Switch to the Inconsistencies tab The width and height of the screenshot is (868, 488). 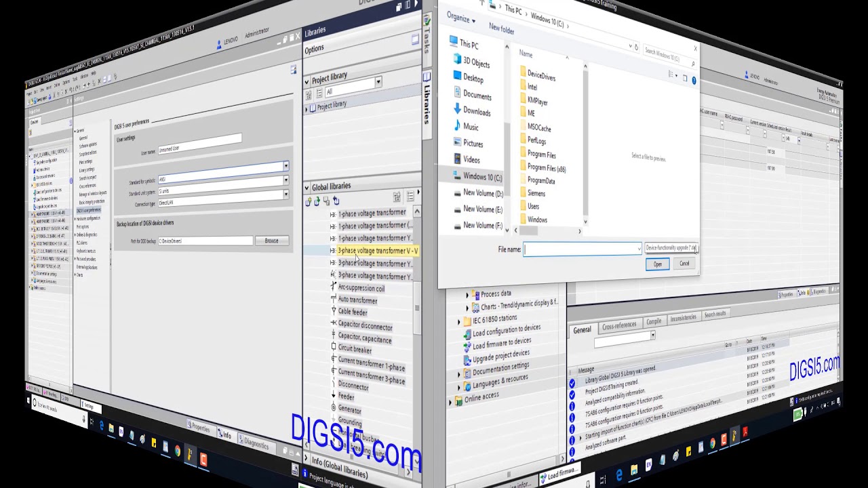(x=683, y=317)
